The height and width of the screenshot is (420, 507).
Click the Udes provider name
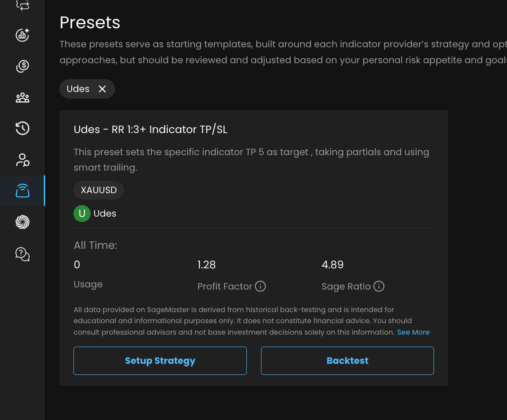click(x=105, y=214)
